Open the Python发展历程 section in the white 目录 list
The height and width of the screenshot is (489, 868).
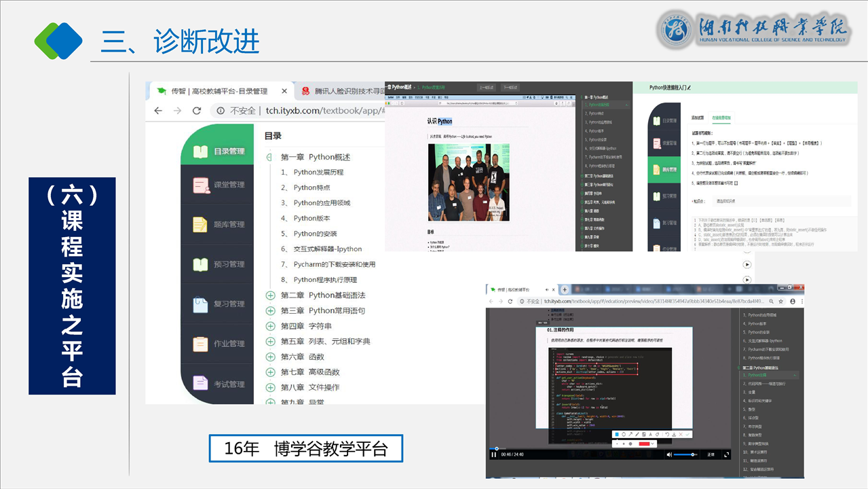click(x=318, y=173)
